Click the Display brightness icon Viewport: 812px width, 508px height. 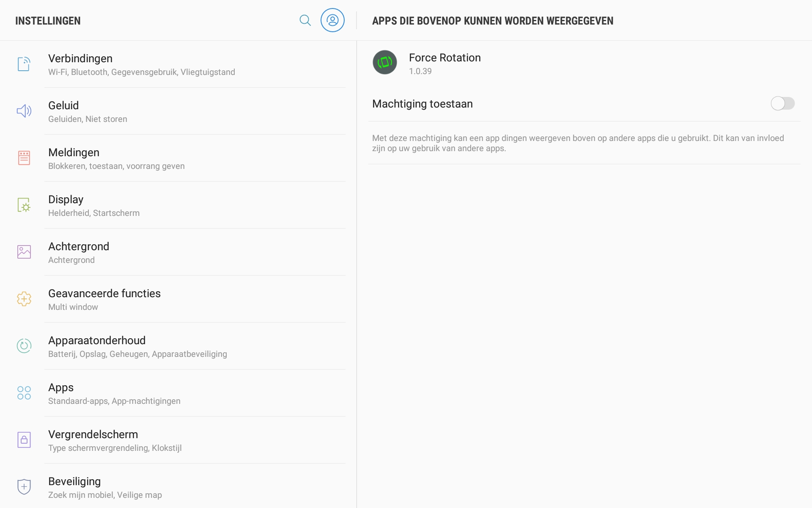point(24,205)
